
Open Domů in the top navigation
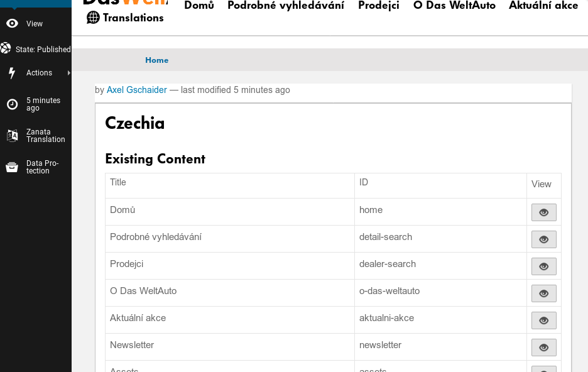199,5
